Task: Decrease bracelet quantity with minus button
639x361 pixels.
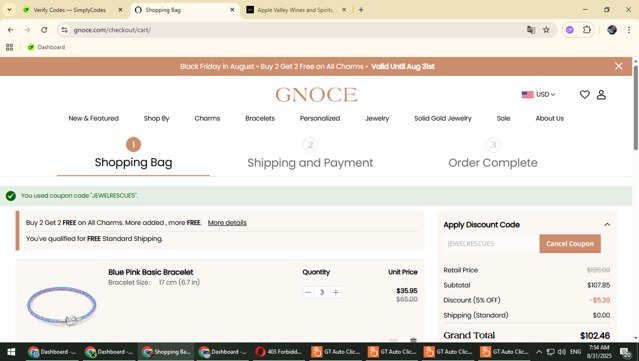Action: point(308,292)
